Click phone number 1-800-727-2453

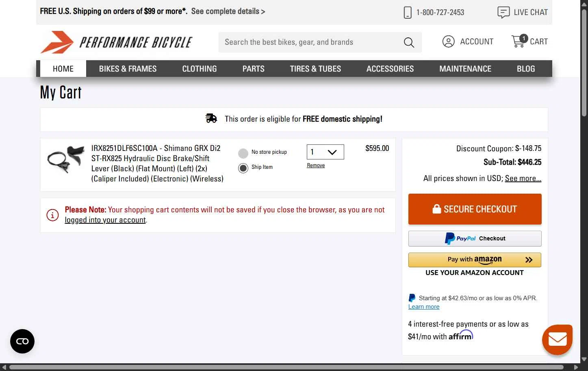point(440,13)
